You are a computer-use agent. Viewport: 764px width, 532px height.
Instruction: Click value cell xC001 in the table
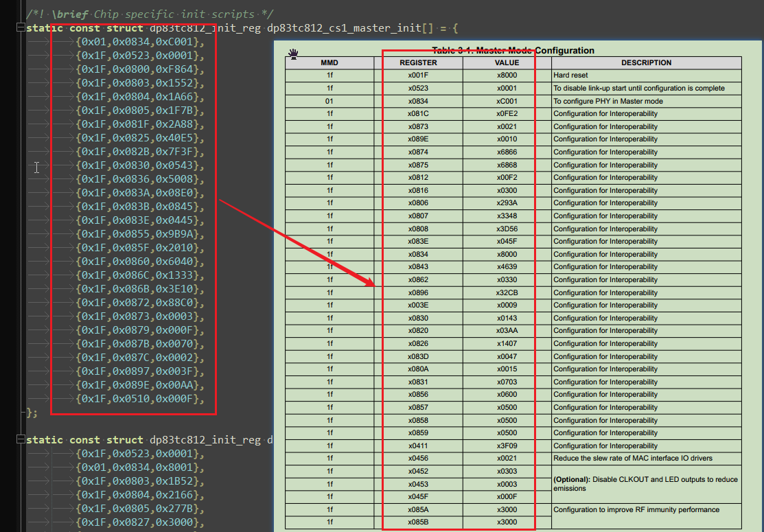(507, 101)
